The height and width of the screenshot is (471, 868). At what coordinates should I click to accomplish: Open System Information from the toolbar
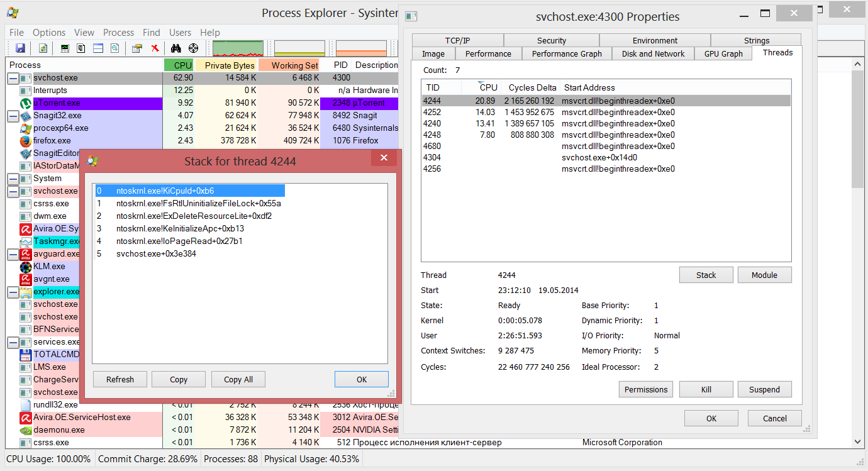[x=65, y=48]
